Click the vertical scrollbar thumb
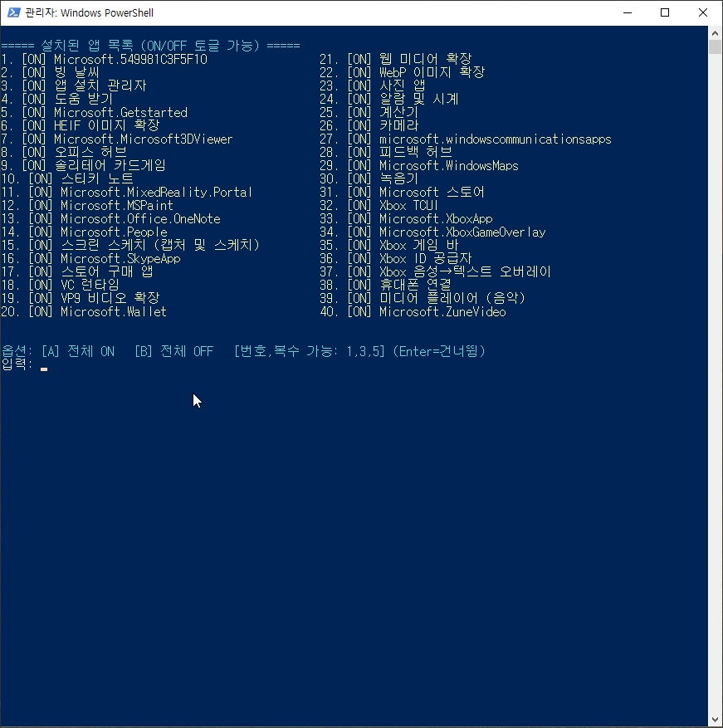 (x=715, y=46)
